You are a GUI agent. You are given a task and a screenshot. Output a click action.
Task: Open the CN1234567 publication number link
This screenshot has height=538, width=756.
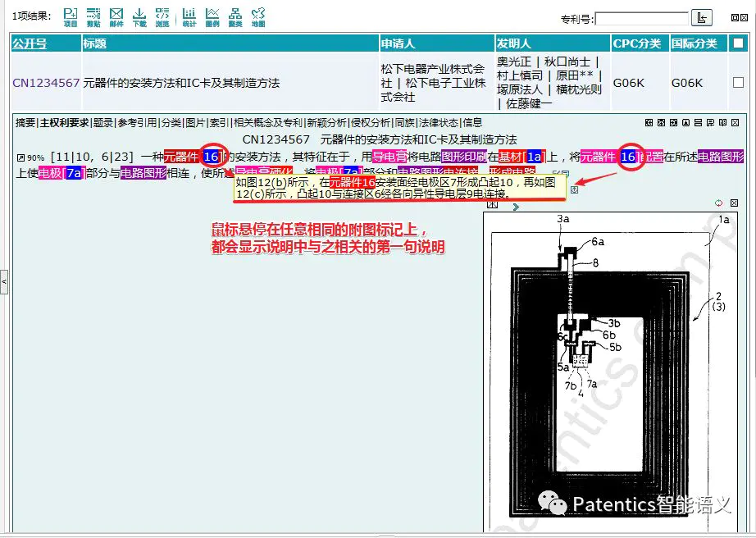[45, 83]
